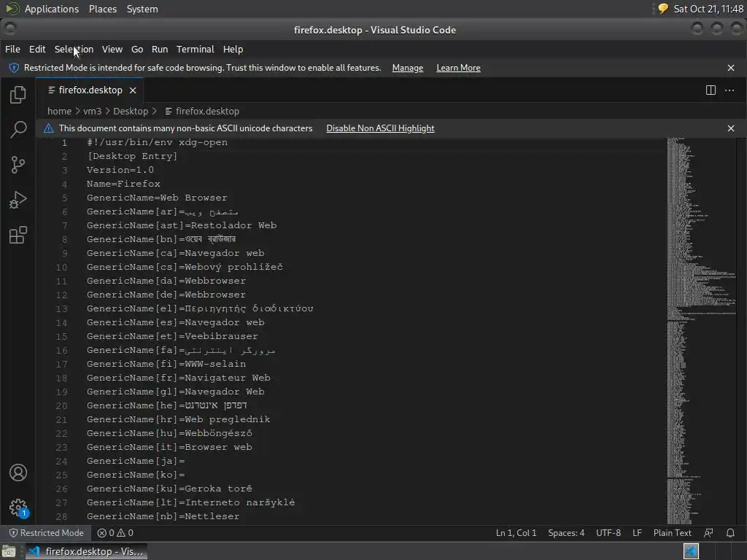Image resolution: width=747 pixels, height=560 pixels.
Task: Click line 17 GenericName[fi]=WWW-selain
Action: tap(166, 364)
